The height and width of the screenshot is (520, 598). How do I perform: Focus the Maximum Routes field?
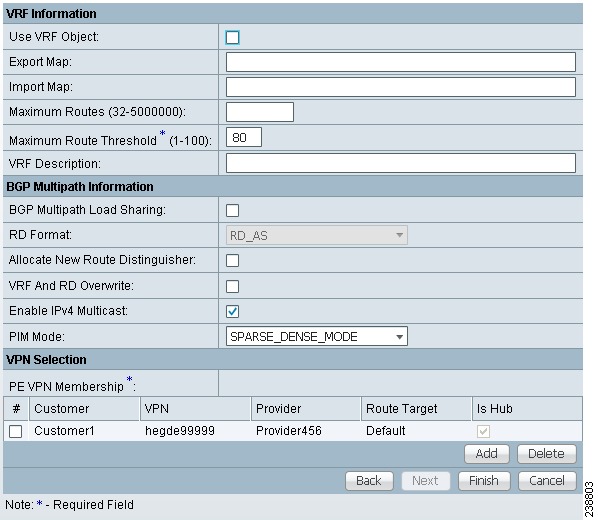click(260, 112)
